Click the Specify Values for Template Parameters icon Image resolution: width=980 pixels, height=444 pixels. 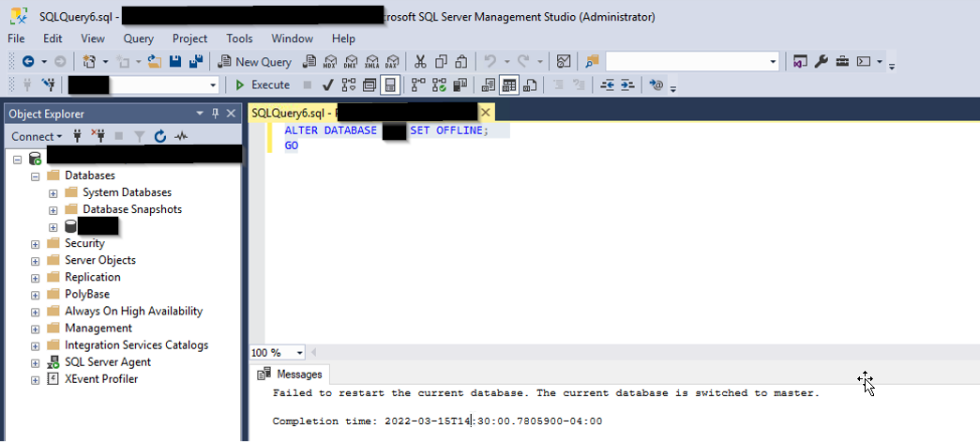click(656, 84)
